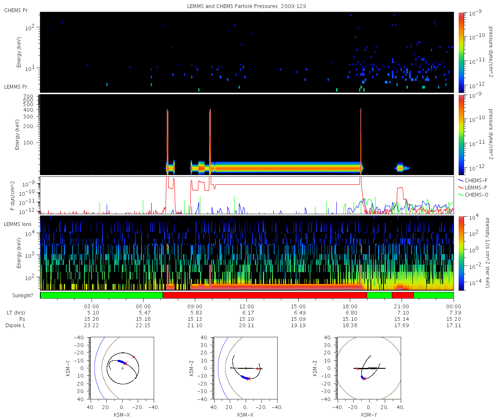Click the KSM-X versus KSM-Y orbit plot
The image size is (504, 420).
pyautogui.click(x=122, y=368)
